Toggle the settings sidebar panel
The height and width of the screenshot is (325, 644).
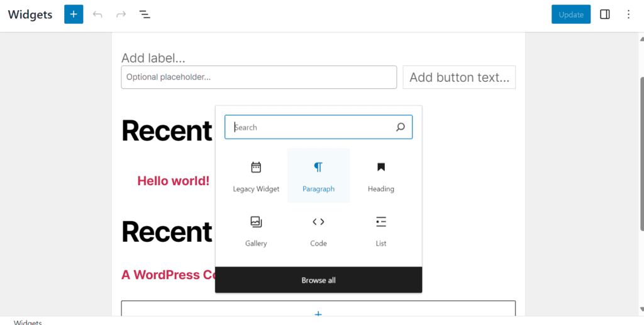[x=604, y=14]
